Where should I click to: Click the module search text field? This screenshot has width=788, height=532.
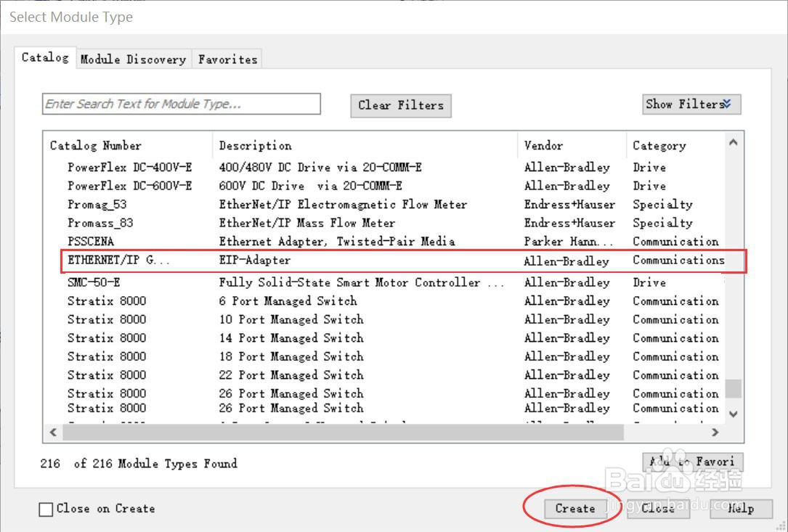[x=180, y=104]
